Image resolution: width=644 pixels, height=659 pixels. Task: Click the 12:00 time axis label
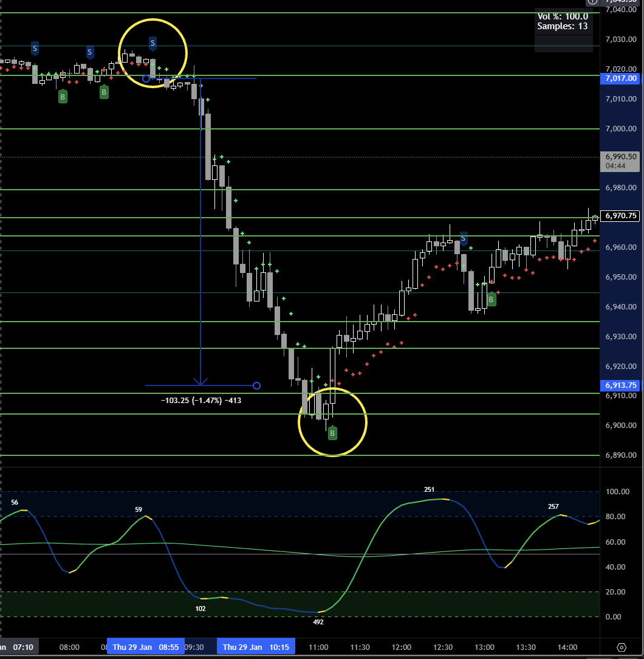(401, 647)
